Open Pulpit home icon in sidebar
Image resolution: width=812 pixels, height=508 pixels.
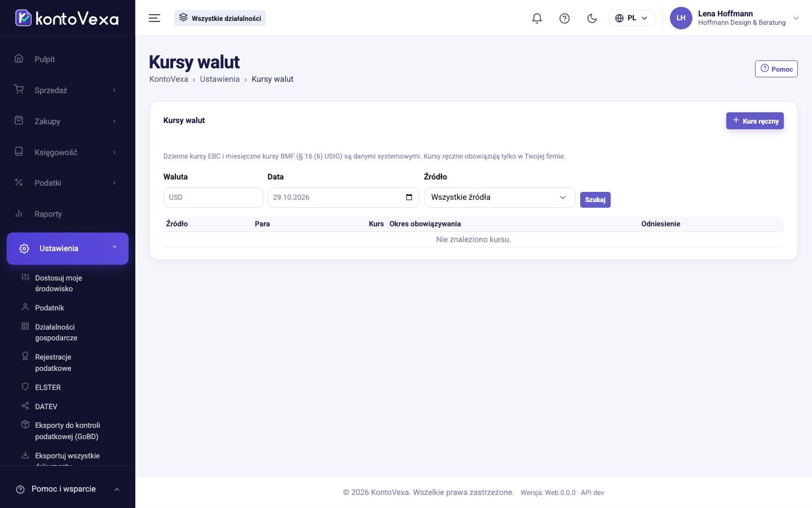tap(19, 59)
